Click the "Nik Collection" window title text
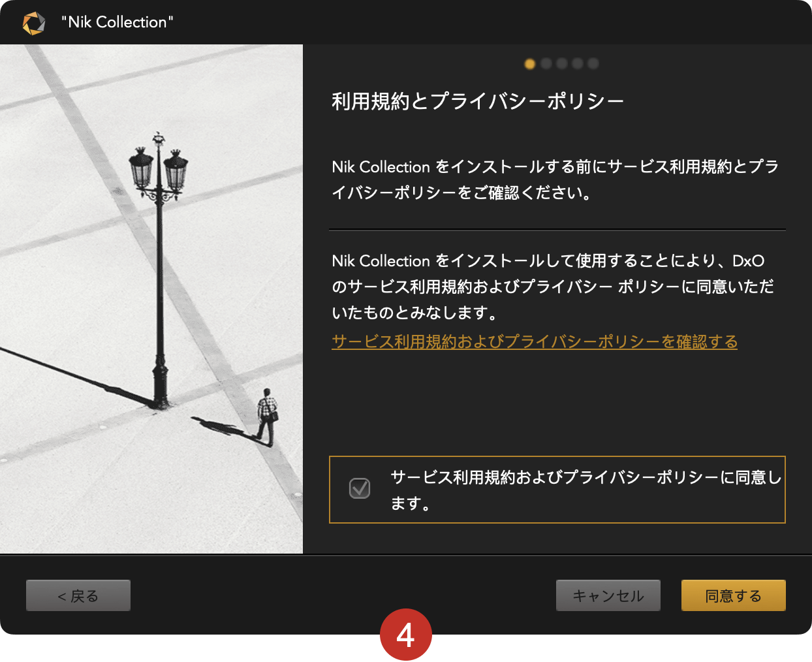The width and height of the screenshot is (812, 662). point(117,22)
